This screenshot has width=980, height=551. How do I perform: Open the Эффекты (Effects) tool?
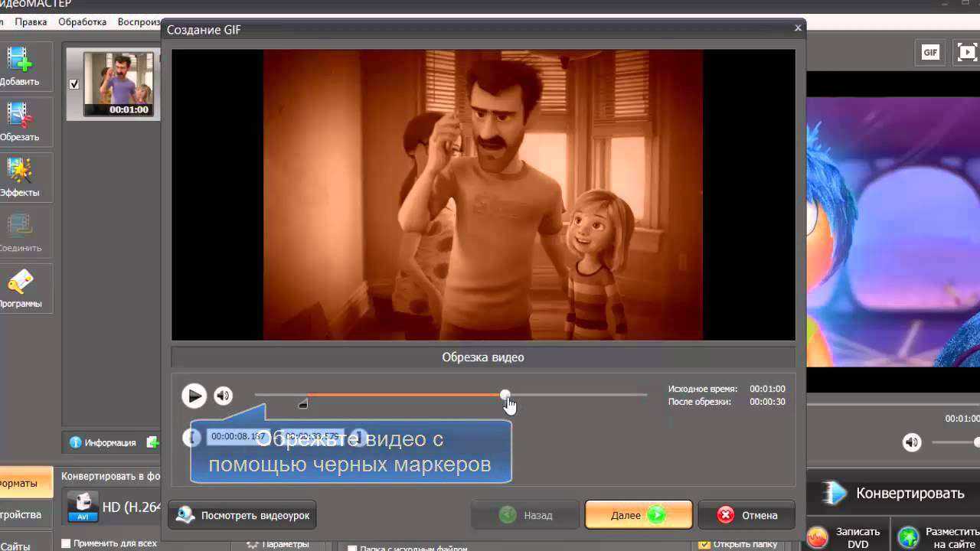[20, 177]
